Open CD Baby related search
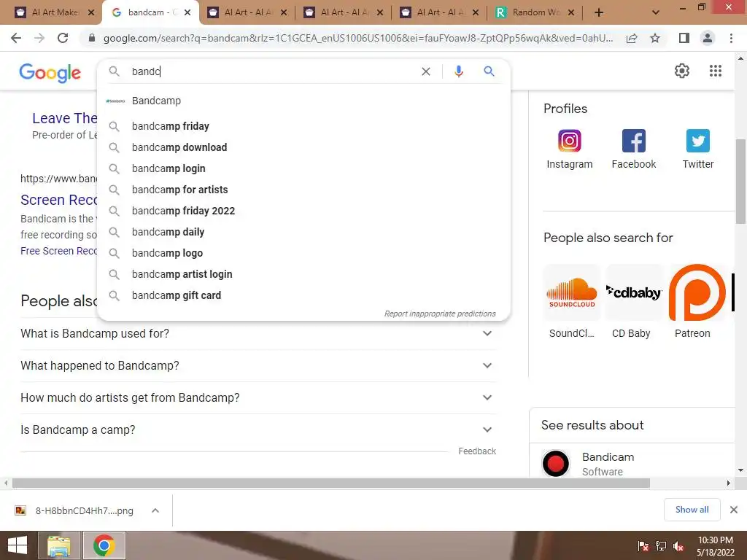The height and width of the screenshot is (560, 747). (x=634, y=301)
